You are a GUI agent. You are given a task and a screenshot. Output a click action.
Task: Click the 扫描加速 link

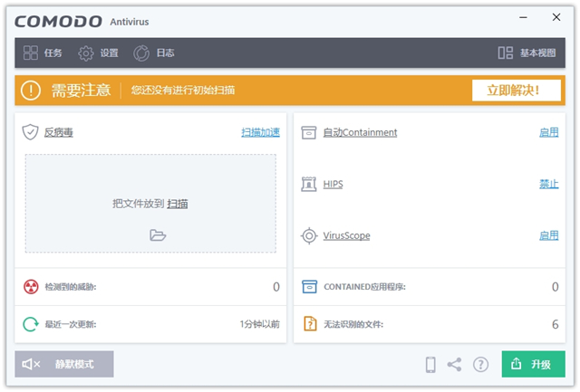tap(260, 132)
